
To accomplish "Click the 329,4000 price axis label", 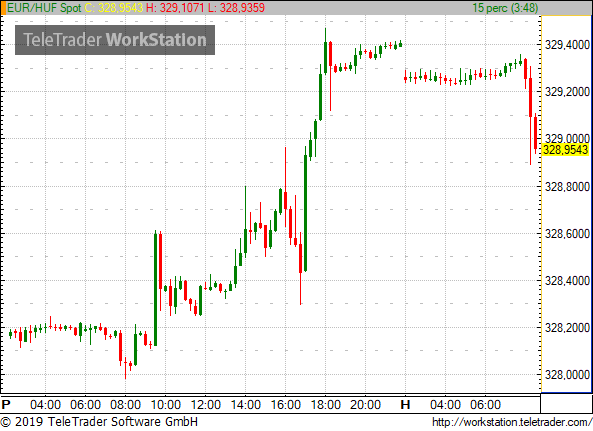I will pyautogui.click(x=567, y=45).
